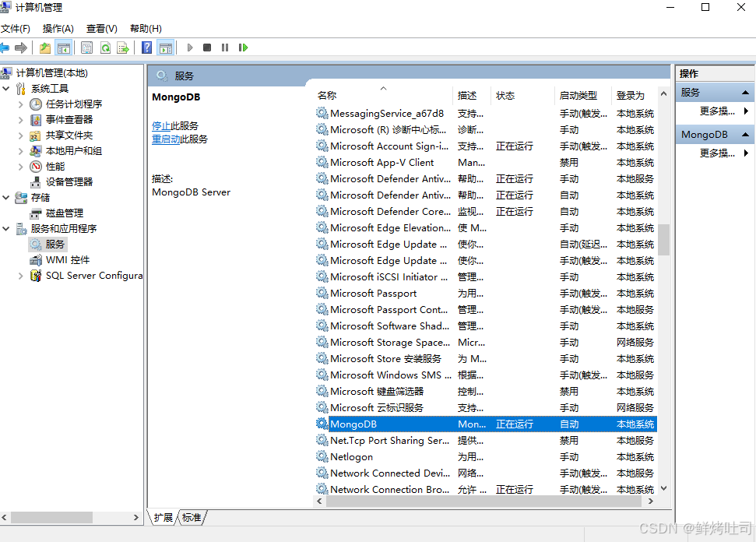Viewport: 756px width, 542px height.
Task: Restart the service with restart icon
Action: 243,48
